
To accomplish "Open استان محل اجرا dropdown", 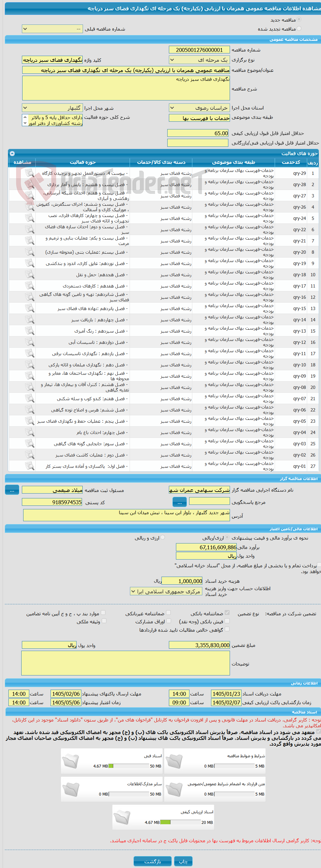I will click(x=199, y=108).
